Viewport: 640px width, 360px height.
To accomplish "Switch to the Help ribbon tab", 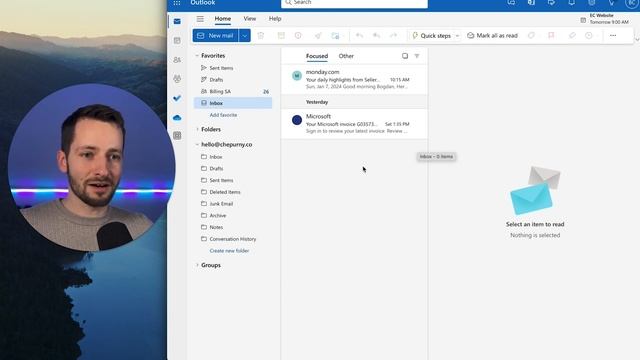I will point(275,19).
